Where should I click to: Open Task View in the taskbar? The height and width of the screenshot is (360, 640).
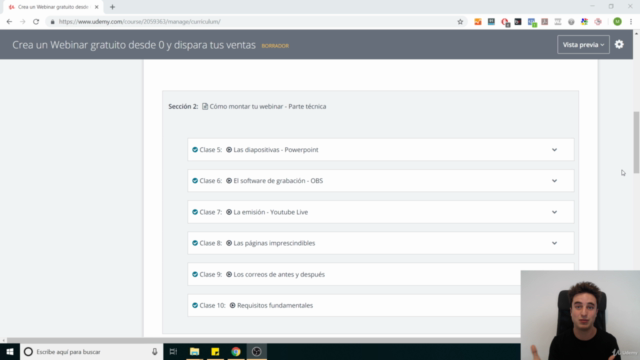173,351
